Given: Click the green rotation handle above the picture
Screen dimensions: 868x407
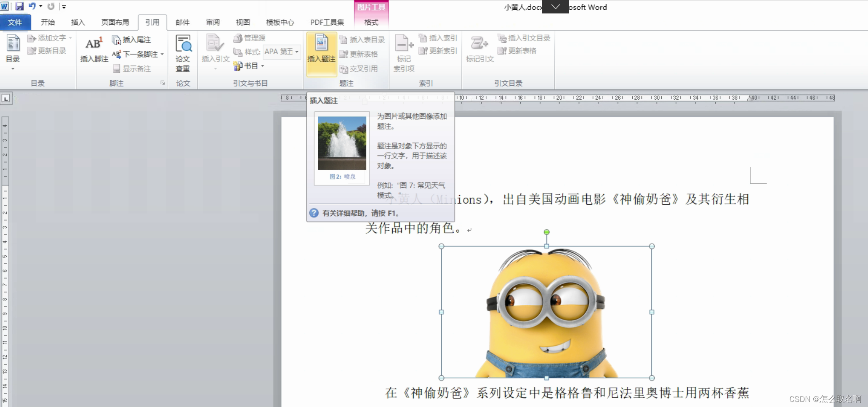Looking at the screenshot, I should pyautogui.click(x=546, y=232).
